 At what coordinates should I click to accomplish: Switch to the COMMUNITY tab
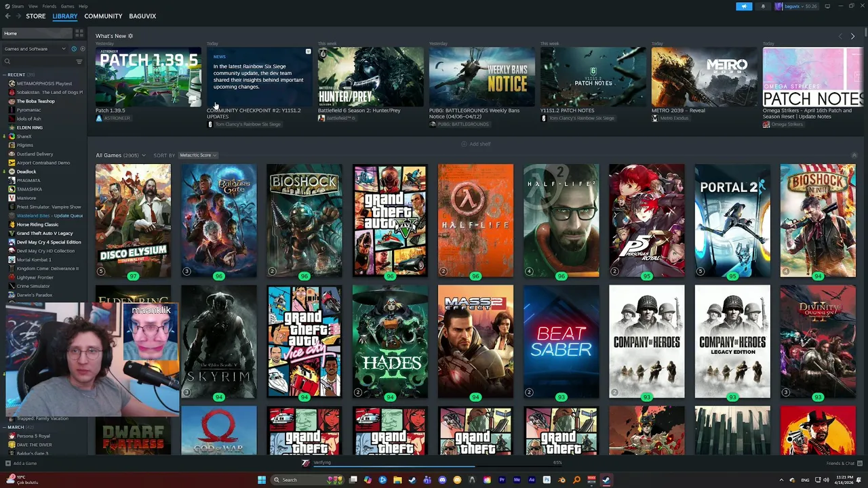pos(103,16)
